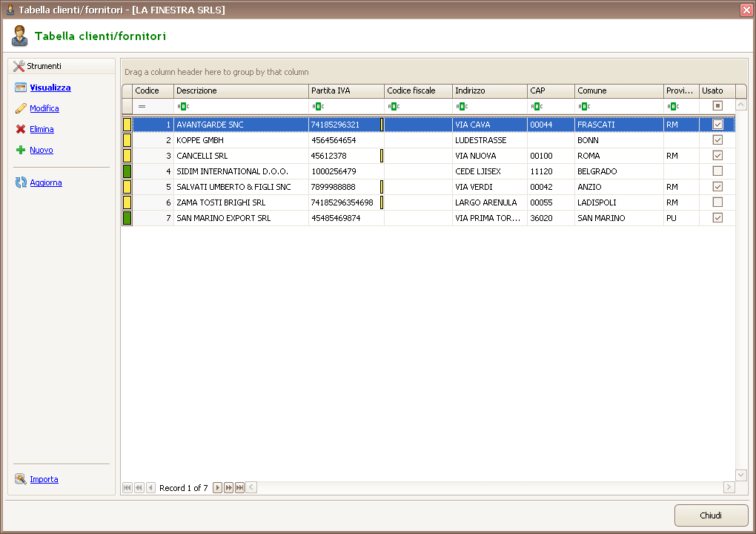
Task: Sort by Indirizzo column header
Action: tap(489, 90)
